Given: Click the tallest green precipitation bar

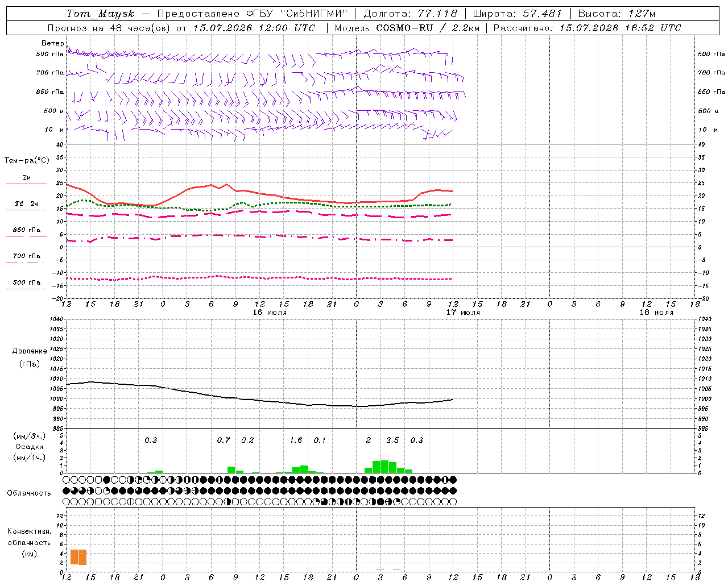Looking at the screenshot, I should (384, 467).
